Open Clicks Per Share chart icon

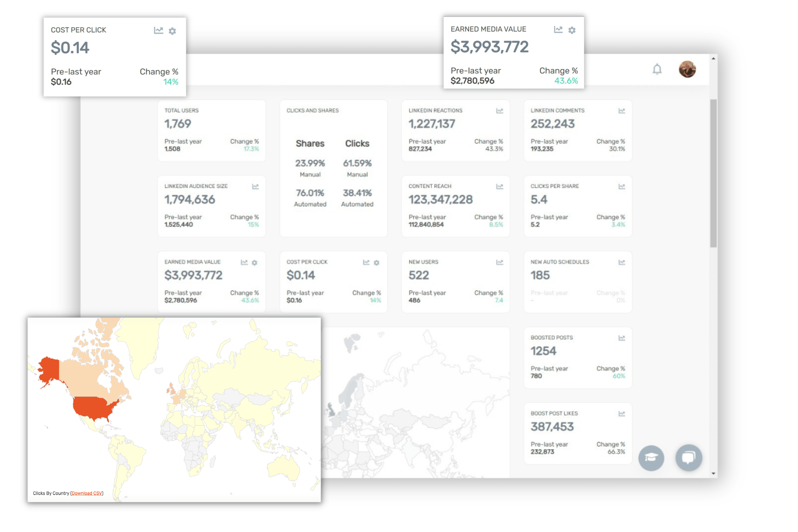point(622,187)
